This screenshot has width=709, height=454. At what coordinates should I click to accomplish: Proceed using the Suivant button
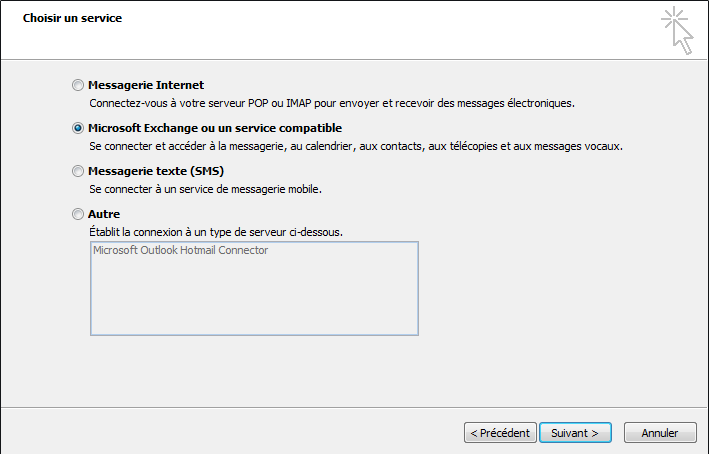point(575,433)
